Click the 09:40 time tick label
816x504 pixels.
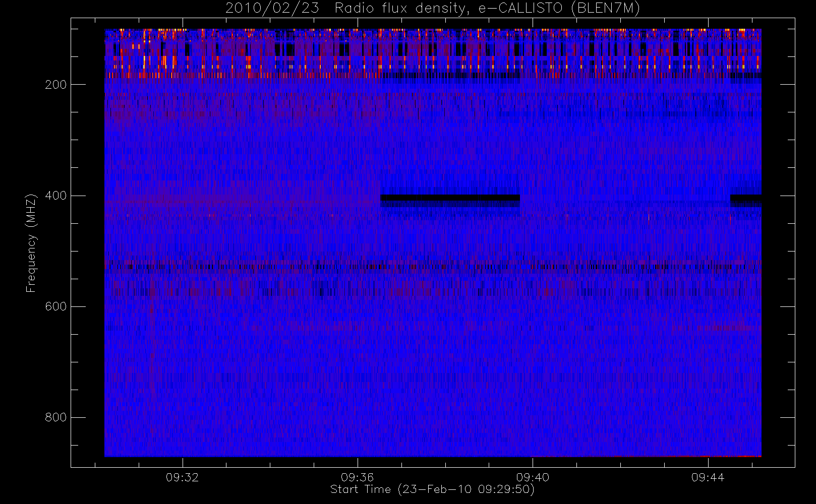(533, 477)
